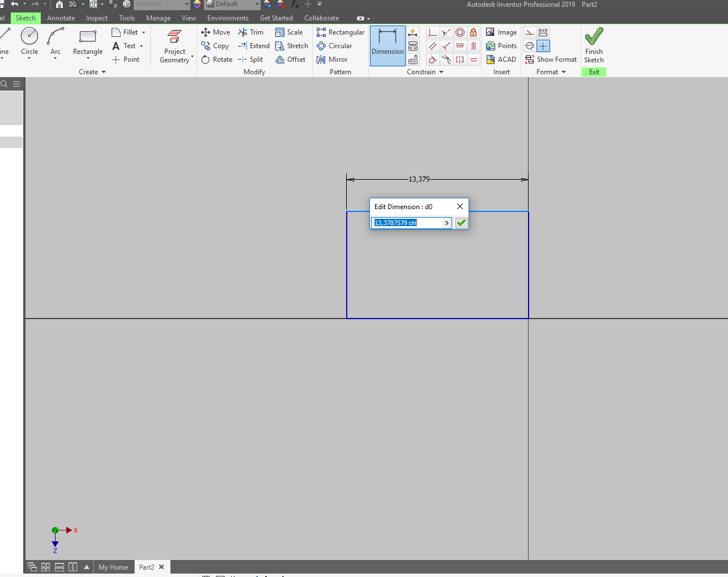Toggle Show Format in the Format panel
Screen dimensions: 728x577
pos(551,59)
